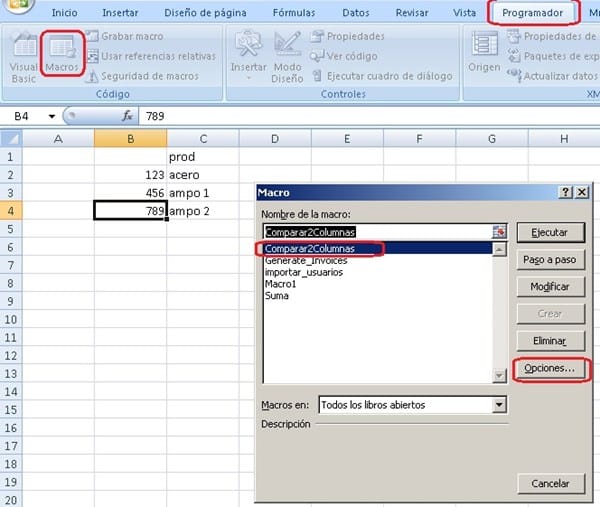Expand the Name Box dropdown arrow
Image resolution: width=600 pixels, height=507 pixels.
pyautogui.click(x=52, y=116)
